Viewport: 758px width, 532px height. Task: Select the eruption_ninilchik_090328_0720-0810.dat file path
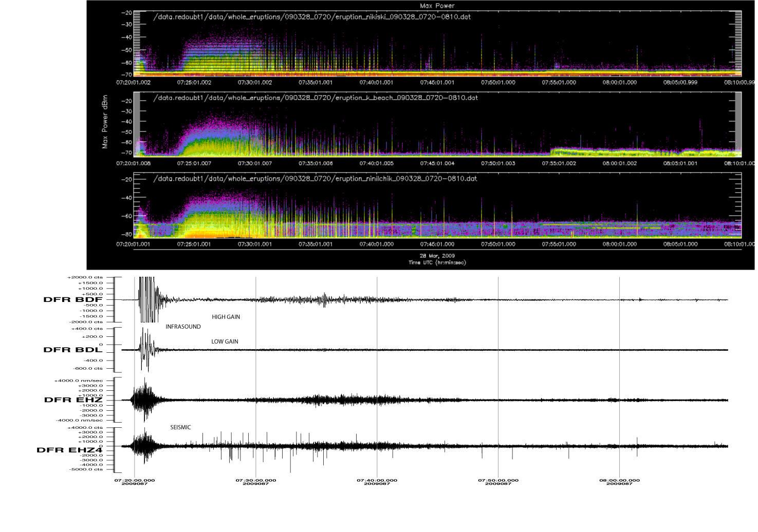pyautogui.click(x=315, y=179)
